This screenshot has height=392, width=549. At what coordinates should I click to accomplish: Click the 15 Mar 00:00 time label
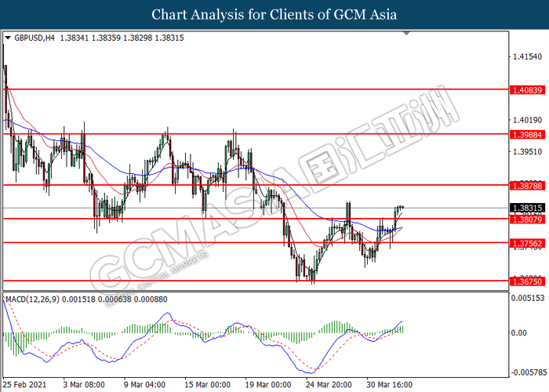207,384
